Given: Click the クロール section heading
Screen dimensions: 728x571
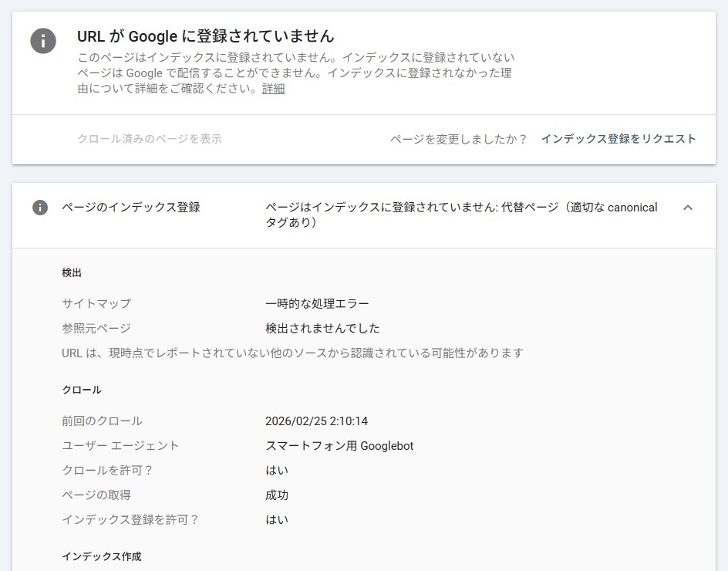Looking at the screenshot, I should [82, 390].
